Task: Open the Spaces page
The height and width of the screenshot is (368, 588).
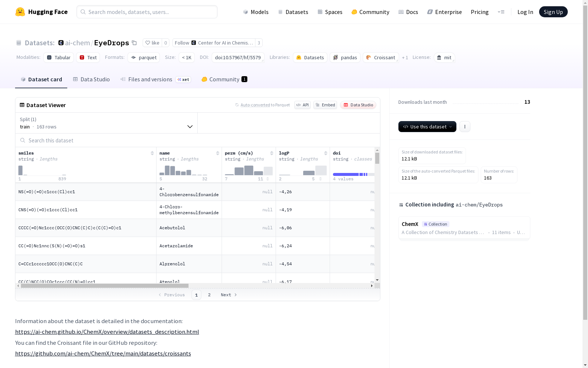Action: 330,12
